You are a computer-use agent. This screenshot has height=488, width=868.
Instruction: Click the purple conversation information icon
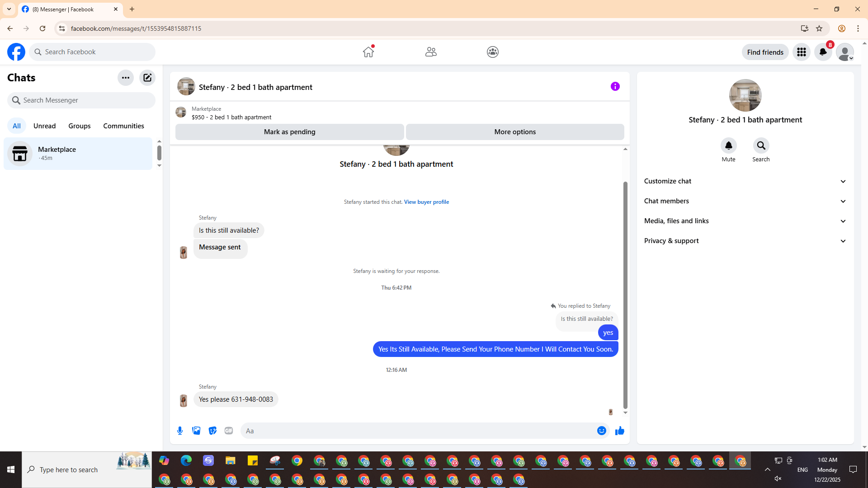pos(615,86)
